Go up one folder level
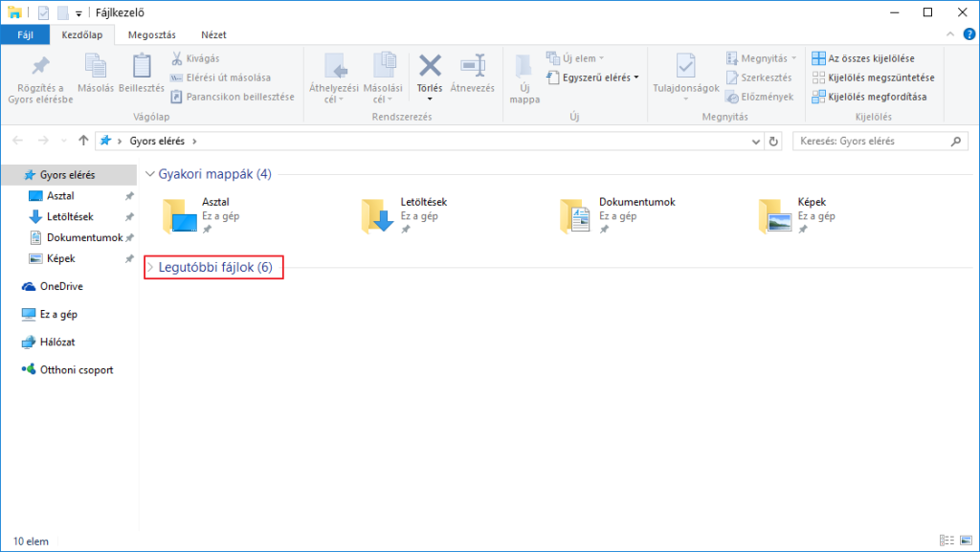Image resolution: width=980 pixels, height=552 pixels. coord(83,141)
